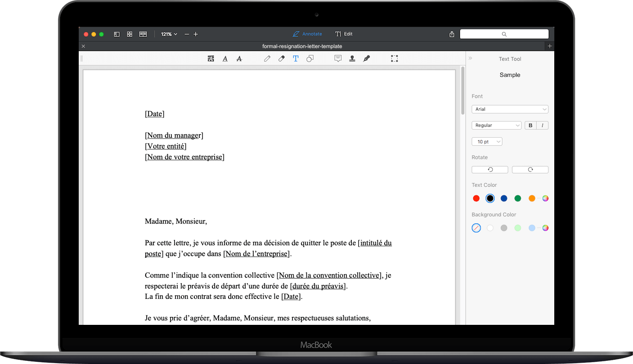Open the Arial font dropdown
633x364 pixels.
click(x=510, y=109)
